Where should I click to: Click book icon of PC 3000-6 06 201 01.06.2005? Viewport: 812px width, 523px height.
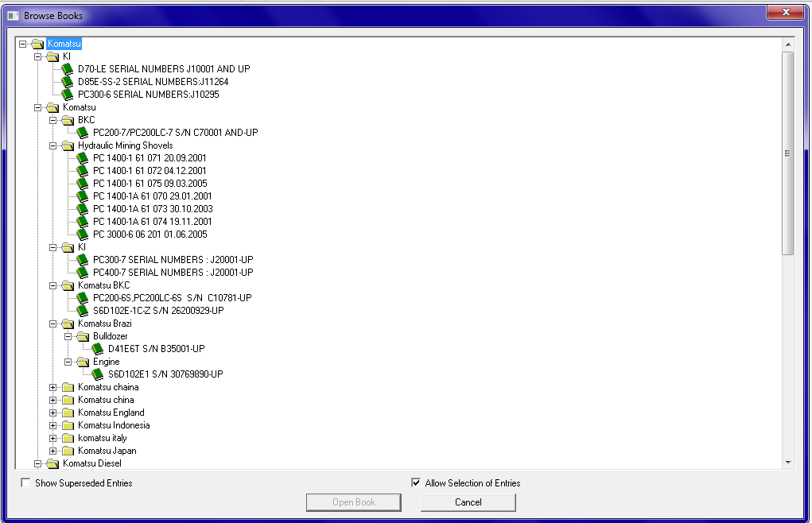[x=83, y=234]
